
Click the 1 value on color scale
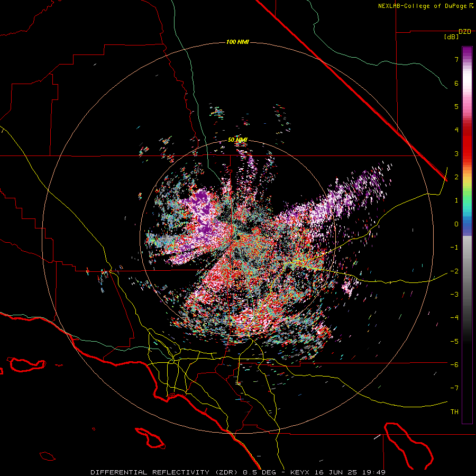(456, 200)
